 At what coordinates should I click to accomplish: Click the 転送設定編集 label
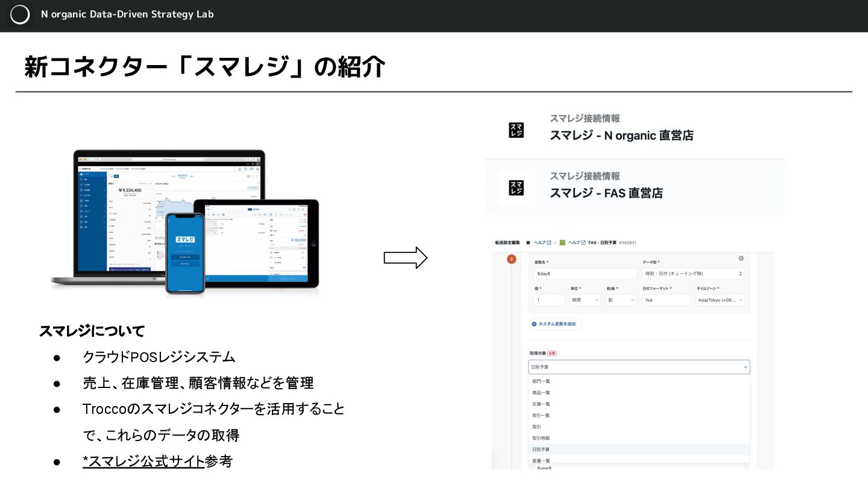pos(509,242)
